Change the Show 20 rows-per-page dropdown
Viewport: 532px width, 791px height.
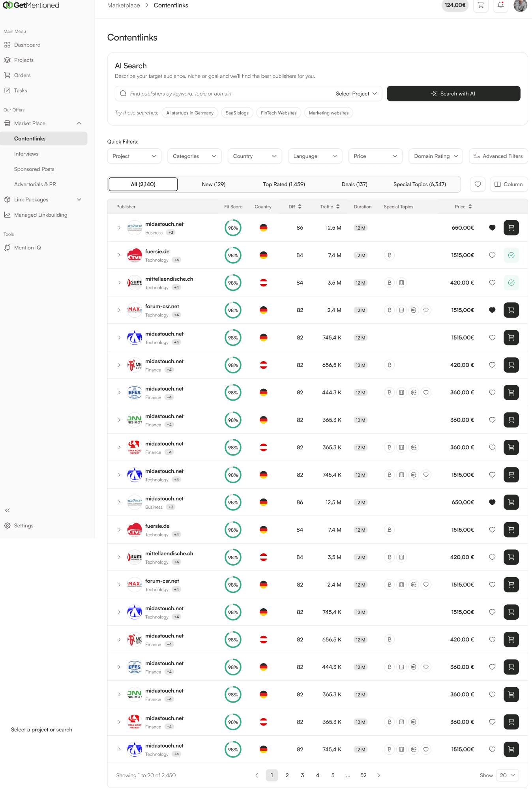(508, 775)
